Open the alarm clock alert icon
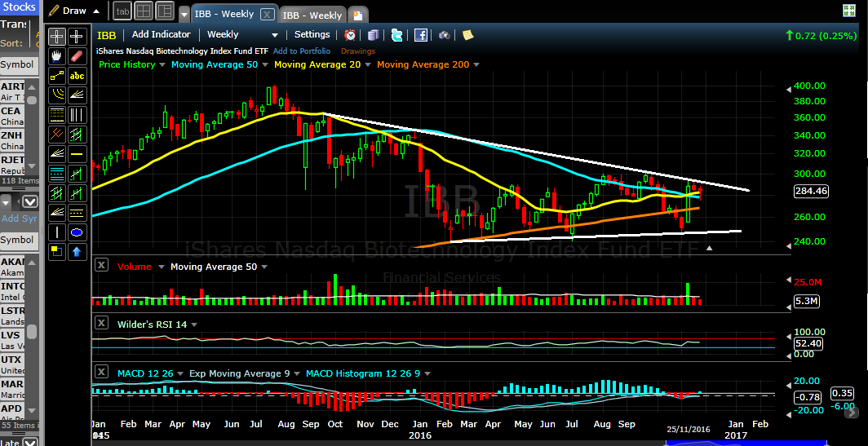This screenshot has height=446, width=868. [351, 35]
